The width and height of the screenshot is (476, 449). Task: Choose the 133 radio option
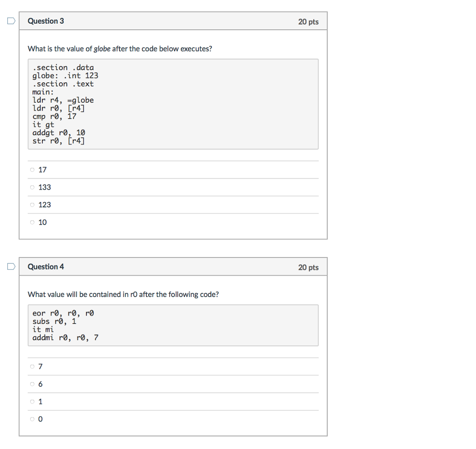(32, 187)
